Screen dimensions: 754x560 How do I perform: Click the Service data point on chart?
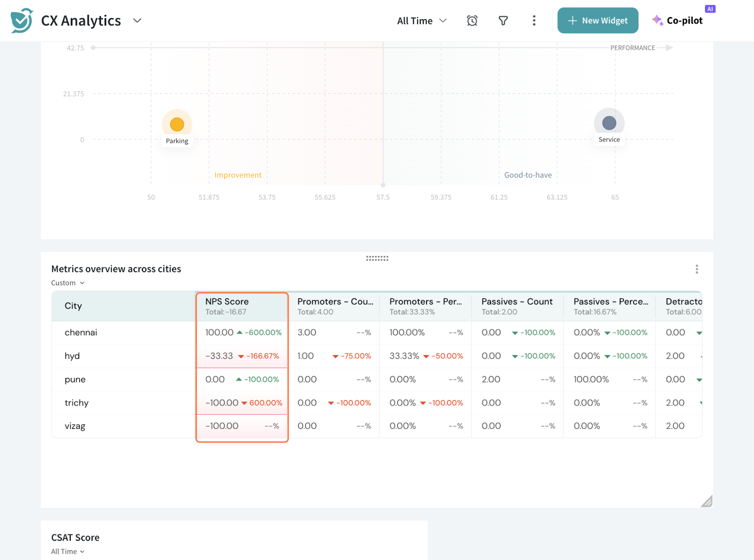(x=609, y=123)
